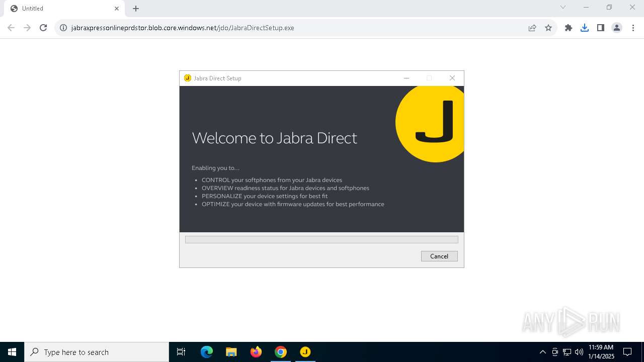This screenshot has height=362, width=644.
Task: Select the 'Welcome to Jabra Direct' heading
Action: coord(275,138)
